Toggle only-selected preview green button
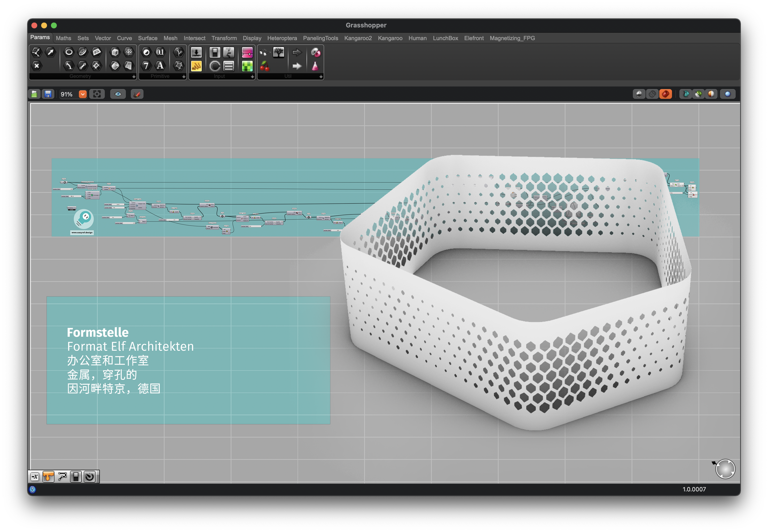The height and width of the screenshot is (532, 768). (698, 94)
